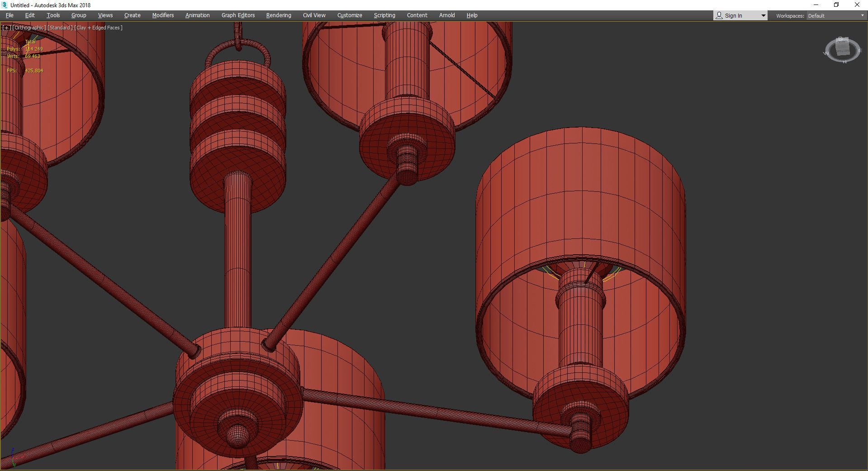Open the Edit menu

coord(30,15)
